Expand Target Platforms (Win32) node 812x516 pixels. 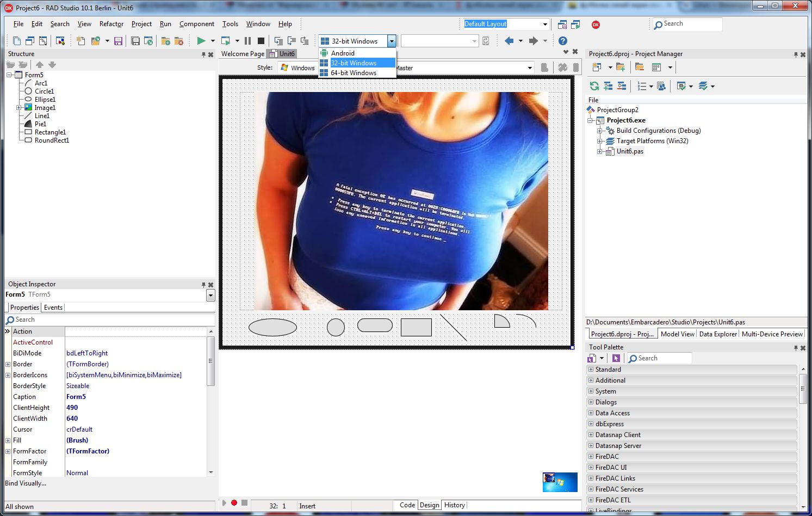[600, 141]
